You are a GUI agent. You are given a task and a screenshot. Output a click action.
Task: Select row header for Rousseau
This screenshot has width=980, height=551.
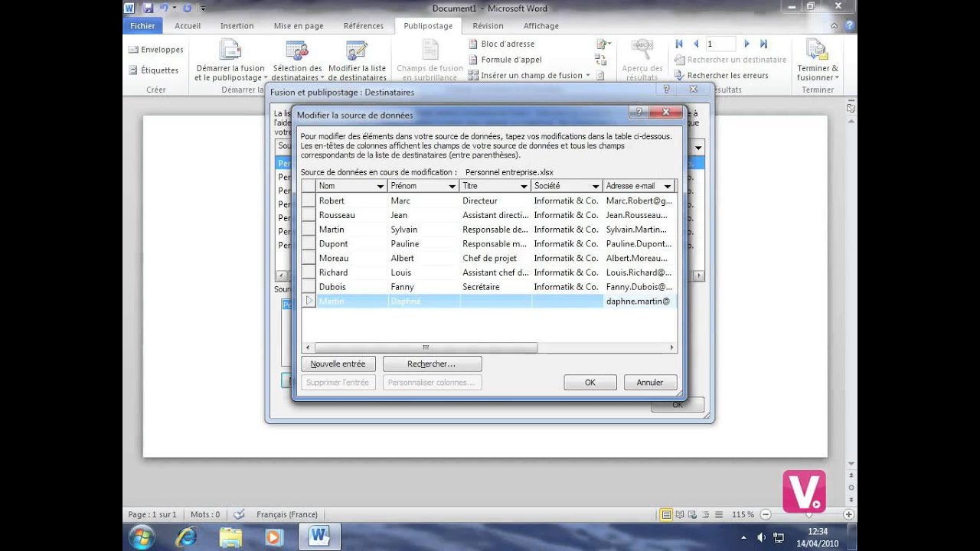point(308,215)
